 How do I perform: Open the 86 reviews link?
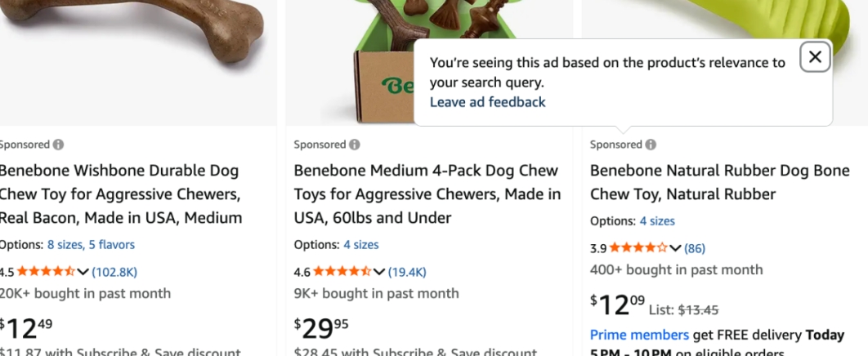click(695, 248)
